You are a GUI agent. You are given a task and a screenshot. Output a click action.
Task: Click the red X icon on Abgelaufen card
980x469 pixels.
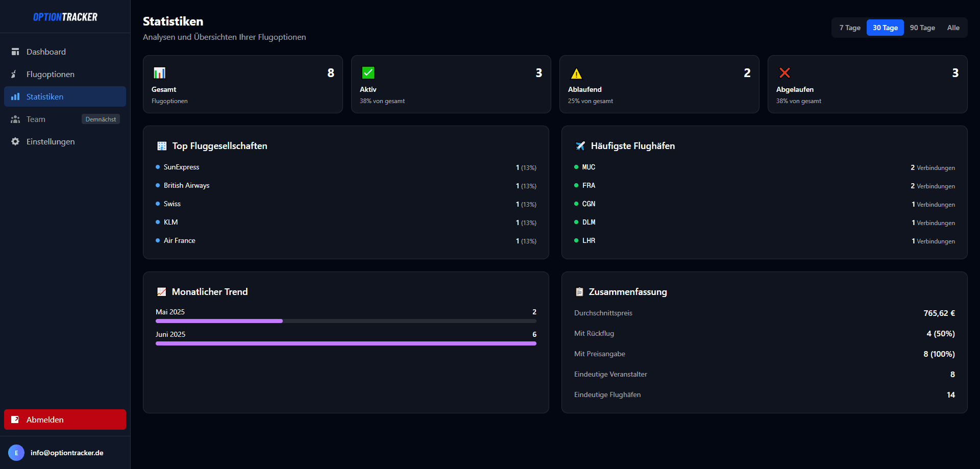[785, 72]
